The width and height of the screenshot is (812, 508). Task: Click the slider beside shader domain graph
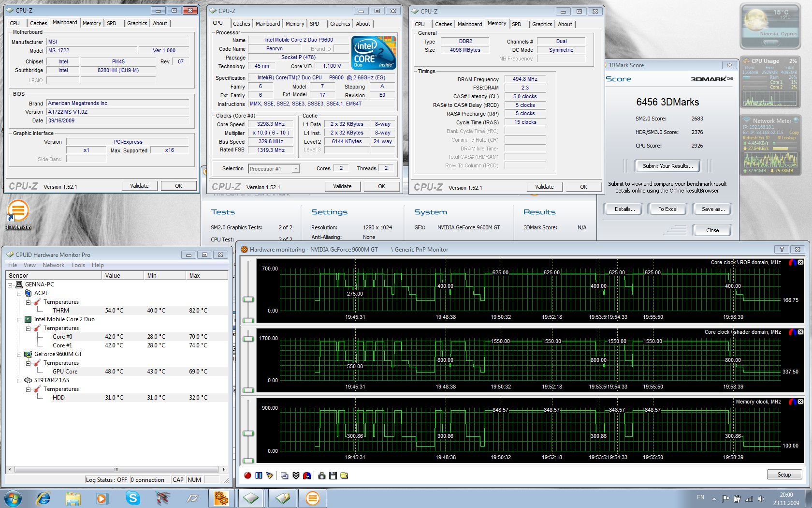(x=248, y=339)
